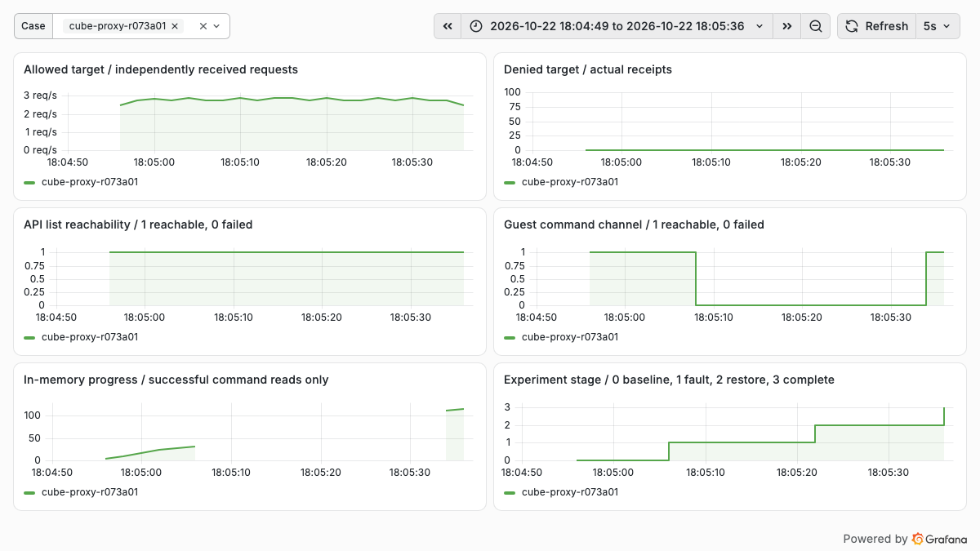This screenshot has height=551, width=980.
Task: Toggle cube-proxy-r073a01 legend in In-memory progress panel
Action: coord(90,492)
